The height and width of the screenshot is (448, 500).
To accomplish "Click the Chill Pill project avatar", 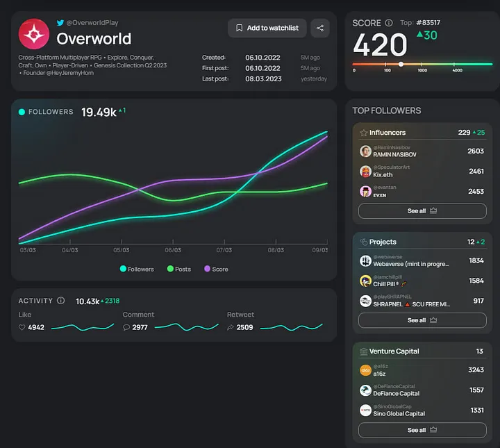I will [365, 281].
